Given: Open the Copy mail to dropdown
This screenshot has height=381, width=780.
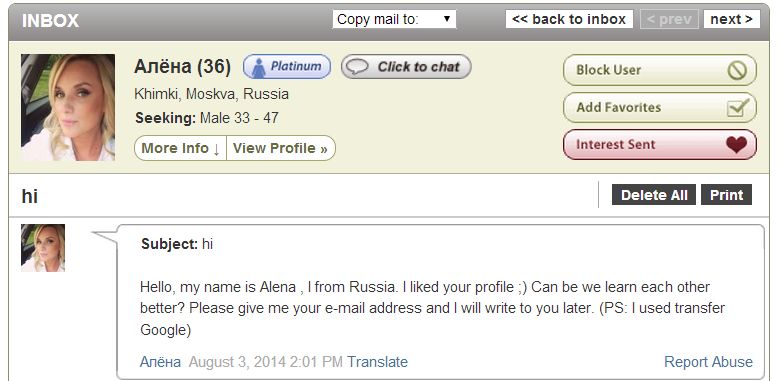Looking at the screenshot, I should (x=394, y=19).
